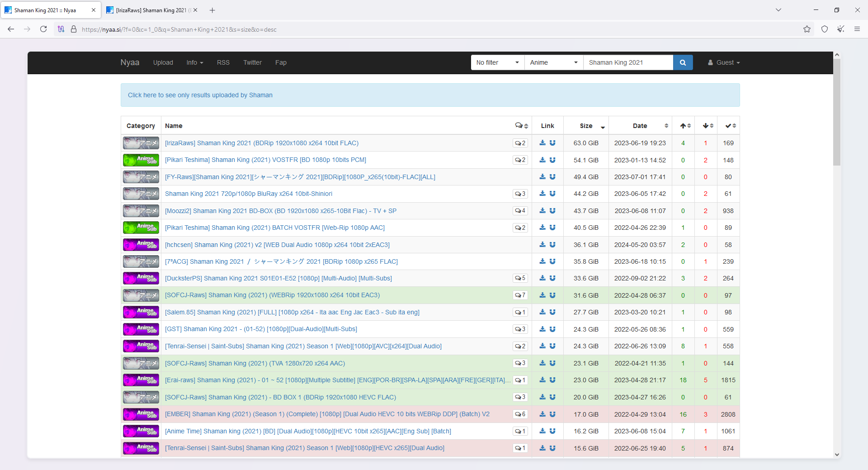Viewport: 868px width, 470px height.
Task: Download torrent for Anime Time BD Dual Audio
Action: tap(542, 431)
